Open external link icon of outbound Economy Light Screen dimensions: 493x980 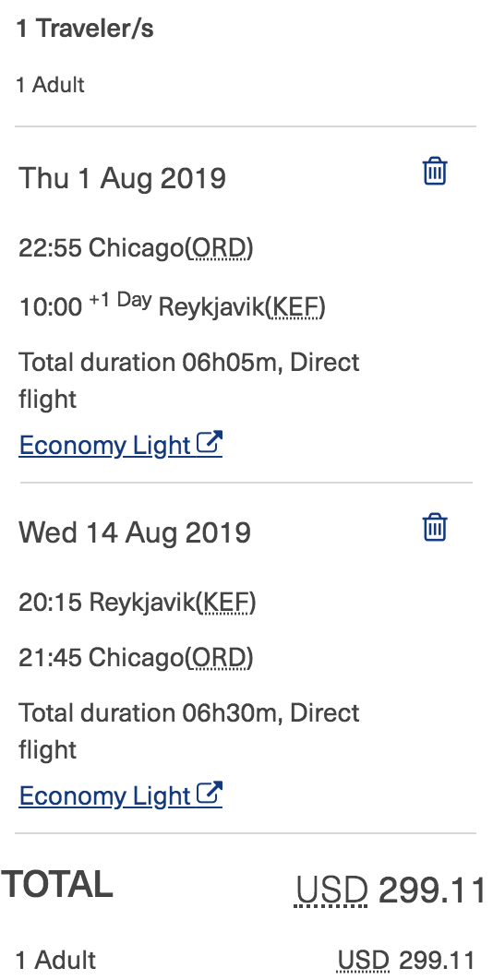(x=209, y=443)
